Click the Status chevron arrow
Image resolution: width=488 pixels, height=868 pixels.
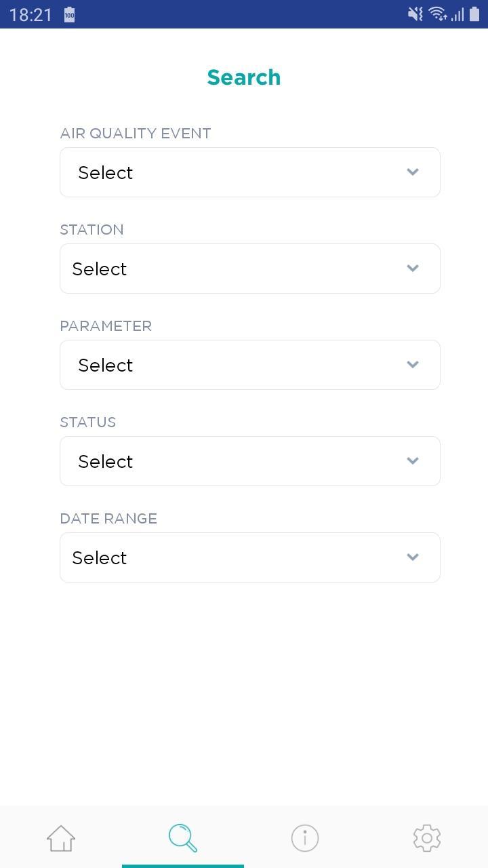(x=413, y=461)
